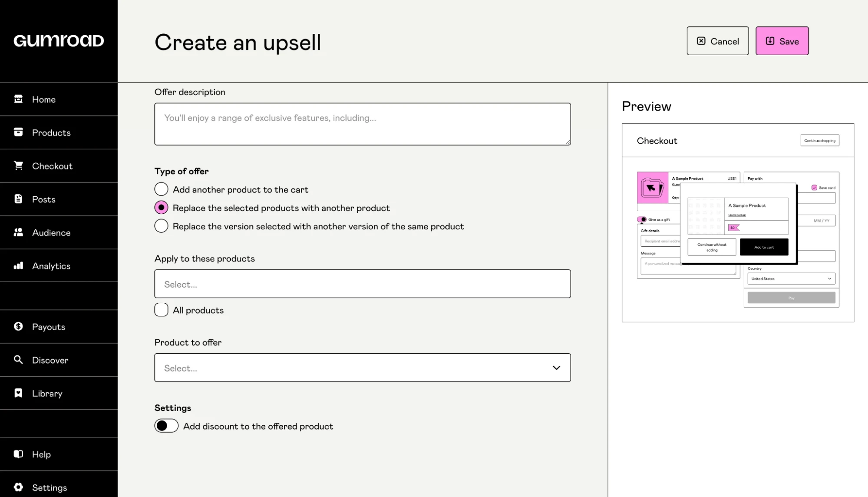Click the Payouts dollar icon
This screenshot has height=497, width=868.
18,327
